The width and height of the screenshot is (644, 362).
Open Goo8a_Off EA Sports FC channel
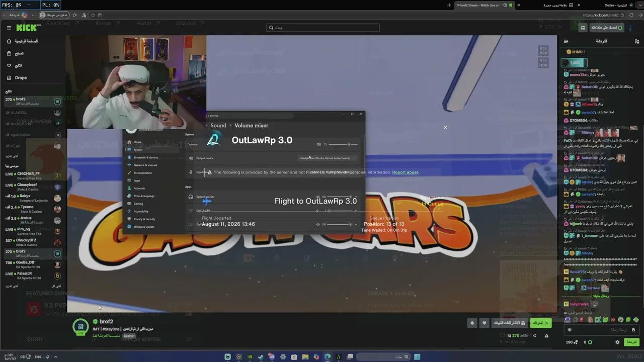(33, 264)
